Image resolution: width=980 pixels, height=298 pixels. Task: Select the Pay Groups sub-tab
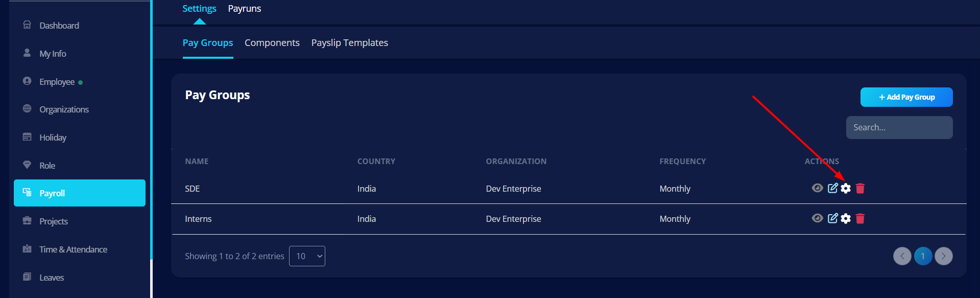208,43
